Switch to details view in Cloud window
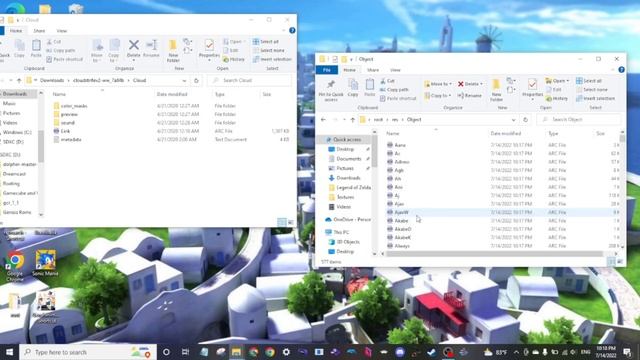 (282, 222)
